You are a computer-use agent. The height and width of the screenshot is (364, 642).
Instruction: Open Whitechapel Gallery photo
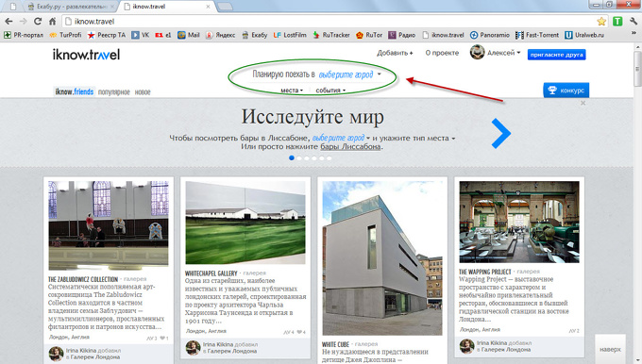point(245,223)
